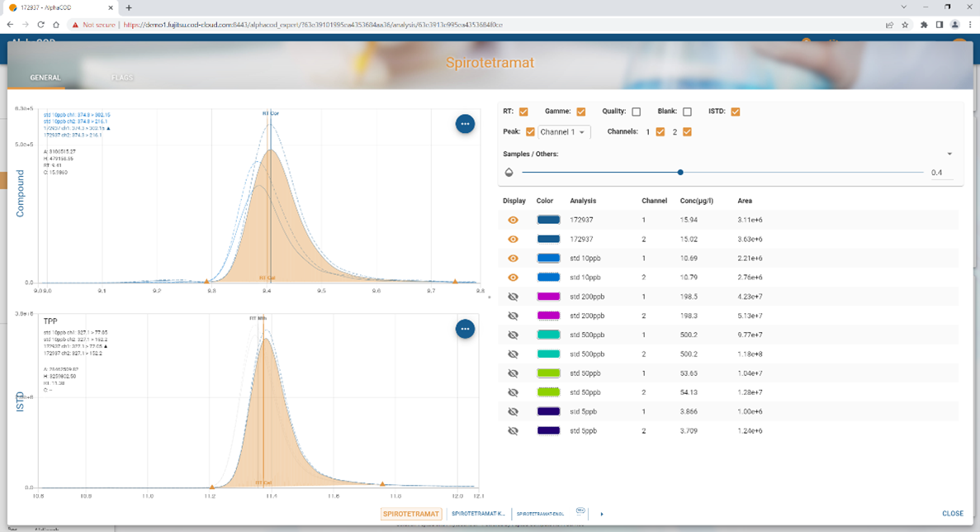This screenshot has width=980, height=532.
Task: Bookmark this page with the star icon
Action: coord(905,25)
